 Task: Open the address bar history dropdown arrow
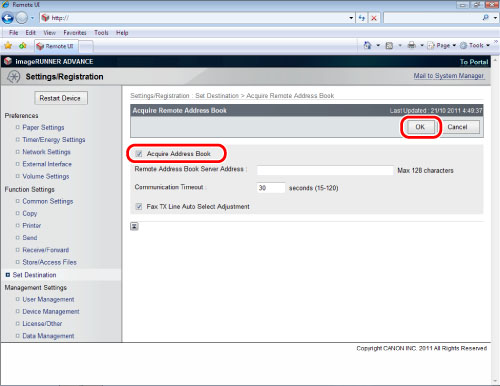tap(351, 18)
